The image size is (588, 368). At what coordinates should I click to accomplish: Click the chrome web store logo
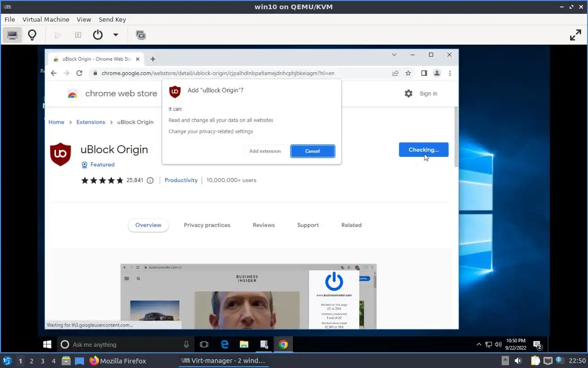point(112,93)
